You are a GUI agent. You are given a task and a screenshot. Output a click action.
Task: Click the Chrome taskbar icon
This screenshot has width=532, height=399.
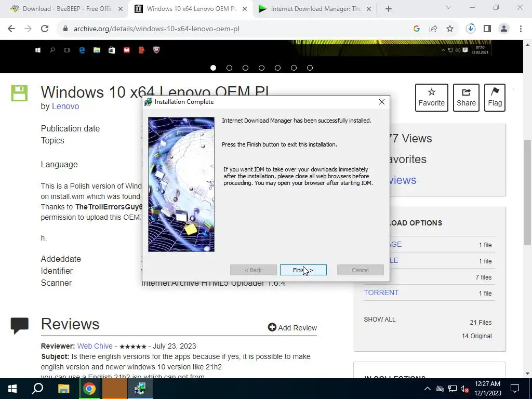point(89,389)
